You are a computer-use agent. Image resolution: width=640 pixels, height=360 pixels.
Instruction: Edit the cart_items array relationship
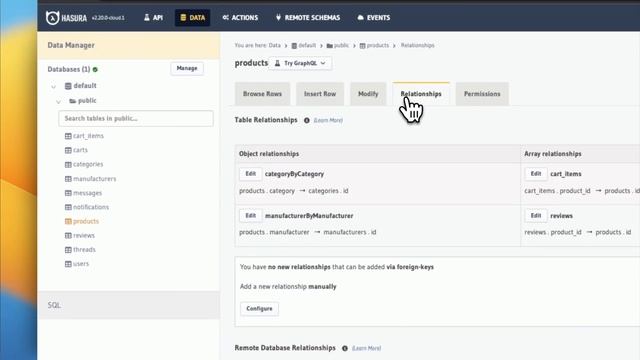[x=536, y=174]
